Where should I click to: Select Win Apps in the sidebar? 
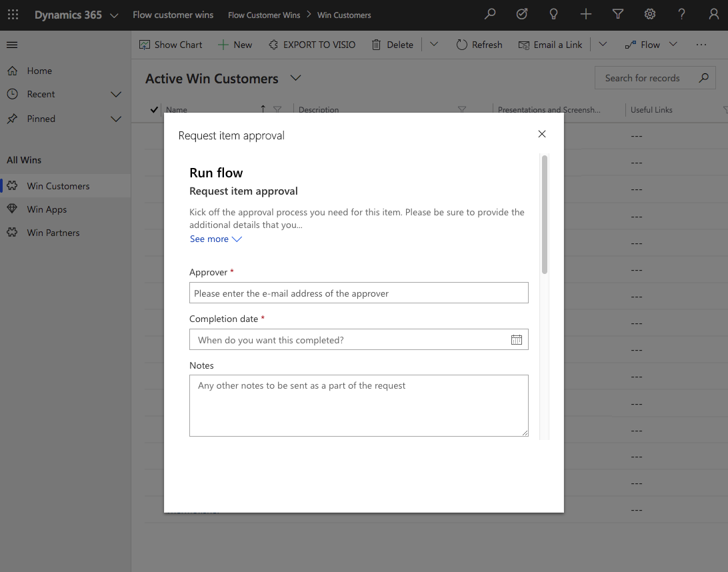[47, 209]
